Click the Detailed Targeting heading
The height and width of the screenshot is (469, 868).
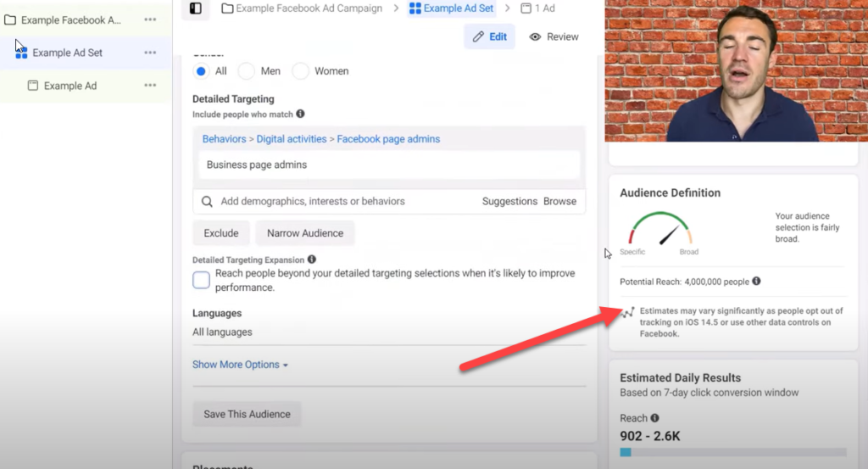point(233,98)
